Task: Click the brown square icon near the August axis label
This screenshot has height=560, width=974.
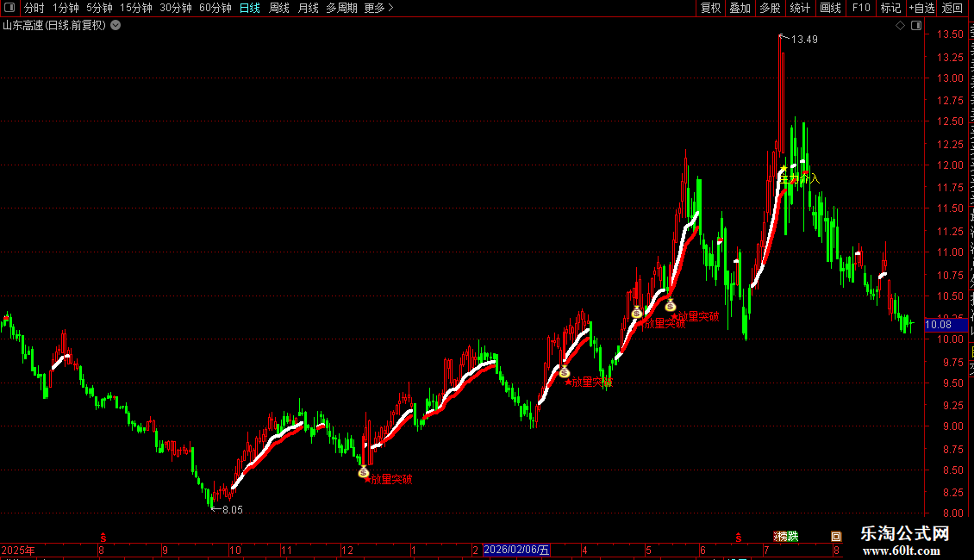Action: coord(836,537)
